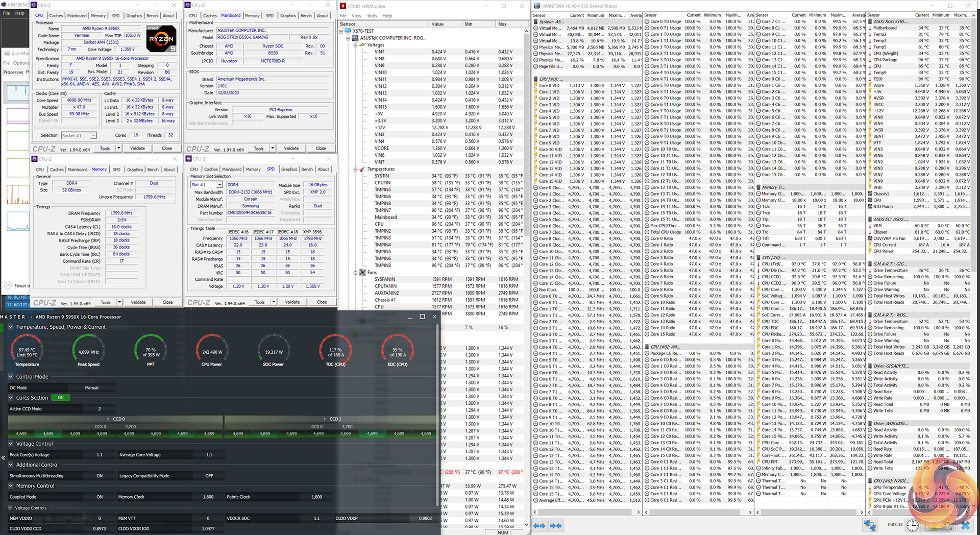This screenshot has height=535, width=980.
Task: Click the Ryzen 9 logo in CPU-Z
Action: coord(161,39)
